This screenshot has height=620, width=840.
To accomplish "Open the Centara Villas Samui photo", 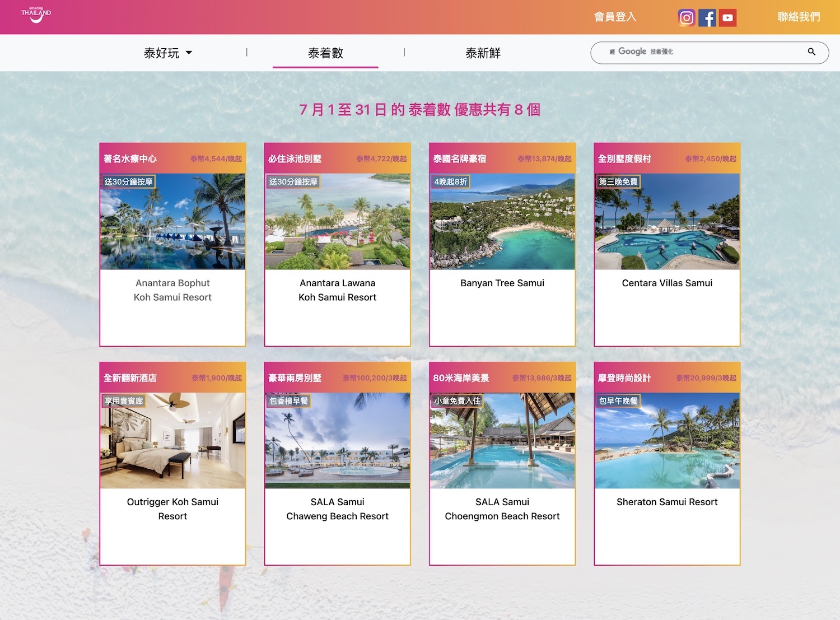I will (x=667, y=221).
